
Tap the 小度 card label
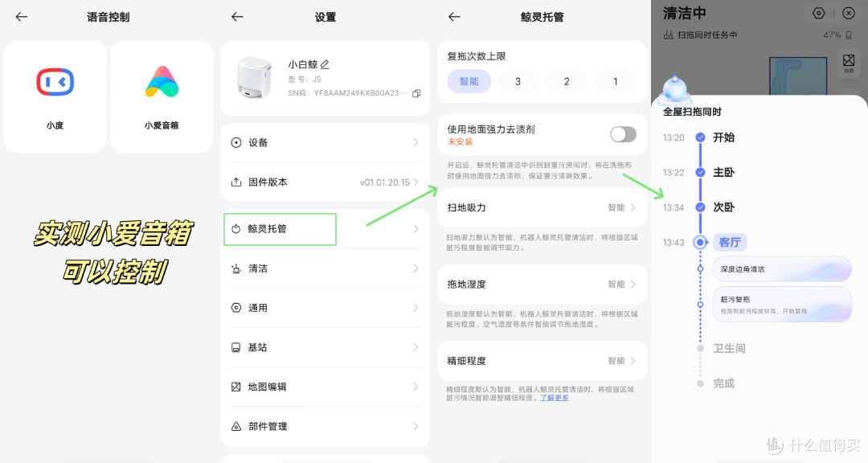tap(55, 125)
